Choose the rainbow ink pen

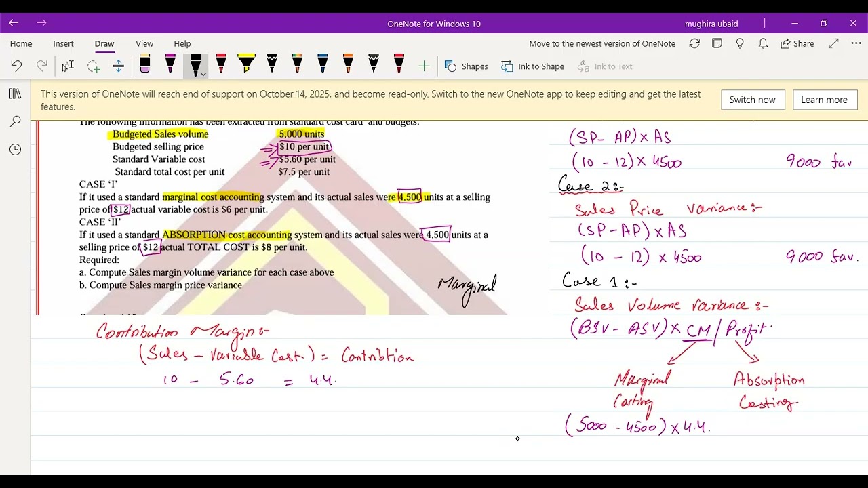[x=297, y=64]
